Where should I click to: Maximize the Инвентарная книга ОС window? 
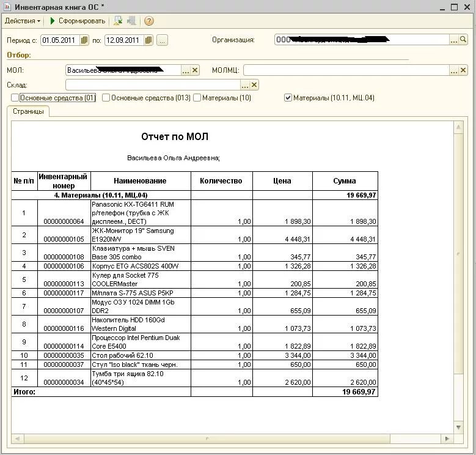pos(455,7)
